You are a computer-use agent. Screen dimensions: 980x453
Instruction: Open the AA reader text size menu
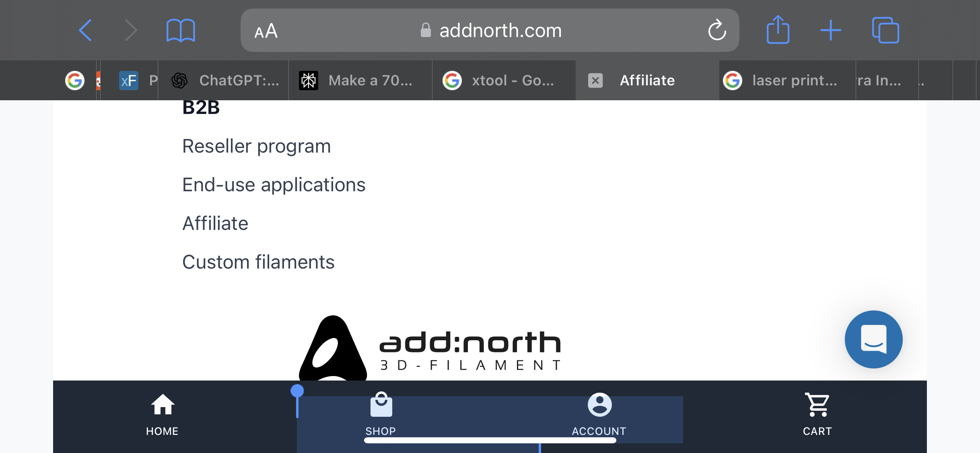266,31
